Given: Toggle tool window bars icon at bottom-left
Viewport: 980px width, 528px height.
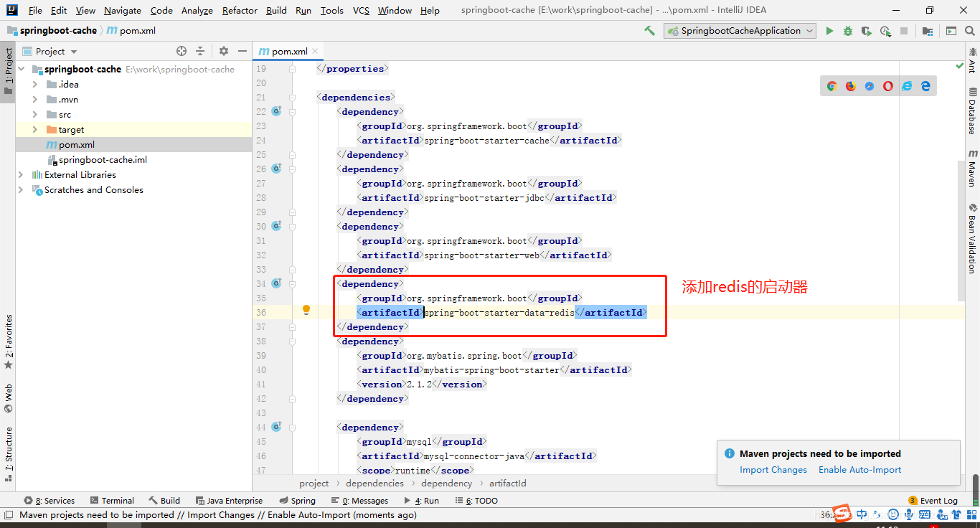Looking at the screenshot, I should [x=8, y=514].
